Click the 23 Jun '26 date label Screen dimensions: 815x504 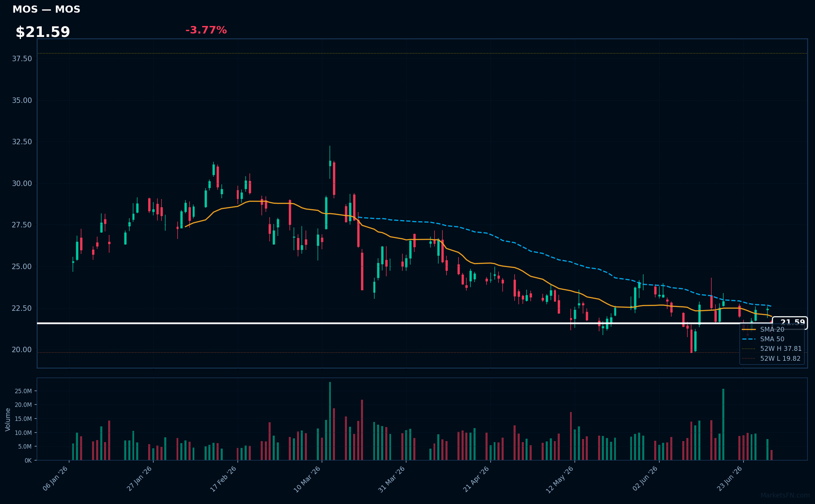729,479
